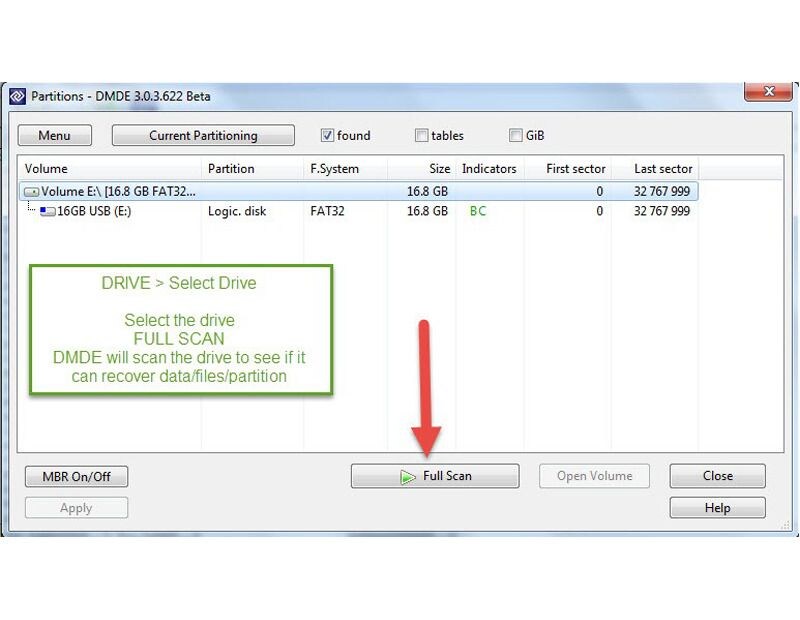Click the Volume column header

(110, 168)
